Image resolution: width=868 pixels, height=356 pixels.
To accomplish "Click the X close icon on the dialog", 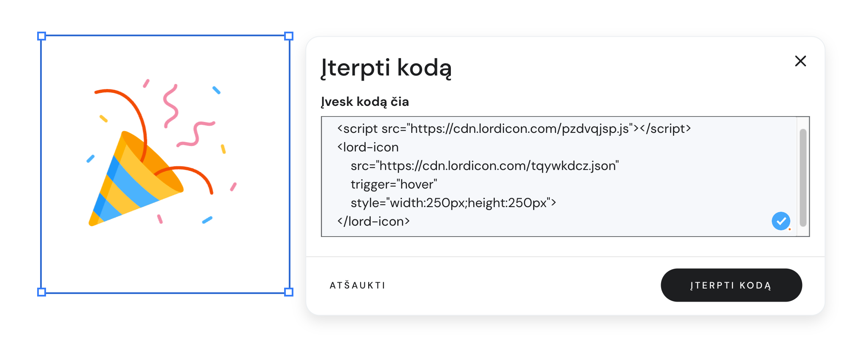I will point(800,61).
